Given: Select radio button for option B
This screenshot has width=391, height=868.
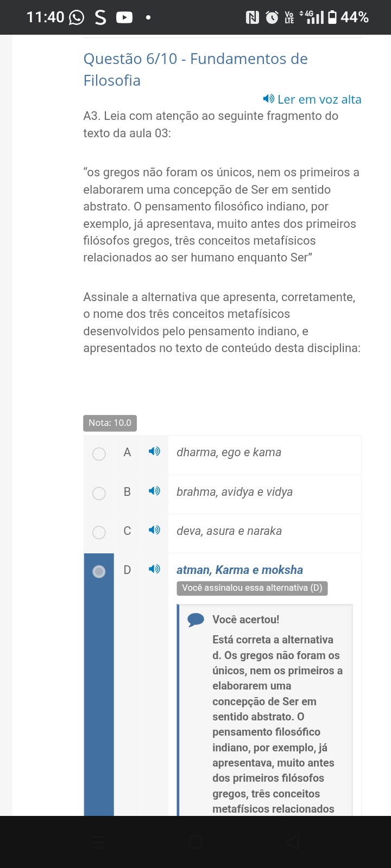Looking at the screenshot, I should [x=99, y=493].
